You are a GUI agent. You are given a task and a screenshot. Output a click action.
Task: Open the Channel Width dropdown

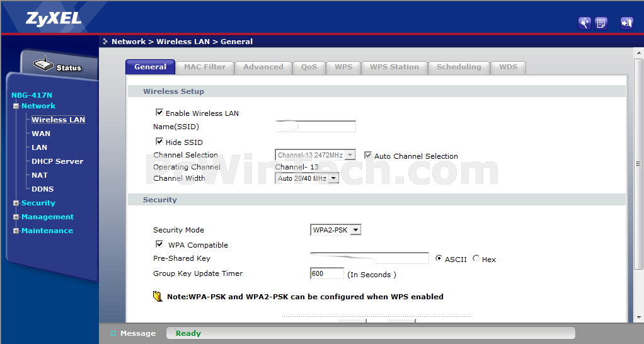point(307,178)
